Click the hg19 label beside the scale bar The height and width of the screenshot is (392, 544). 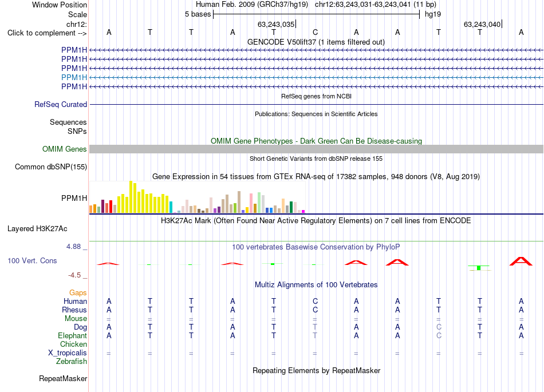433,14
